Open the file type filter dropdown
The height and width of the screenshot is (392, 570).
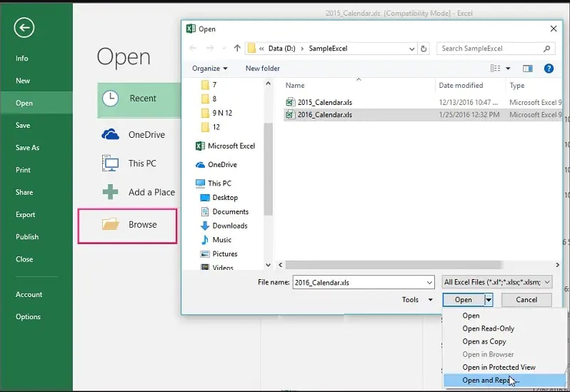[x=497, y=282]
